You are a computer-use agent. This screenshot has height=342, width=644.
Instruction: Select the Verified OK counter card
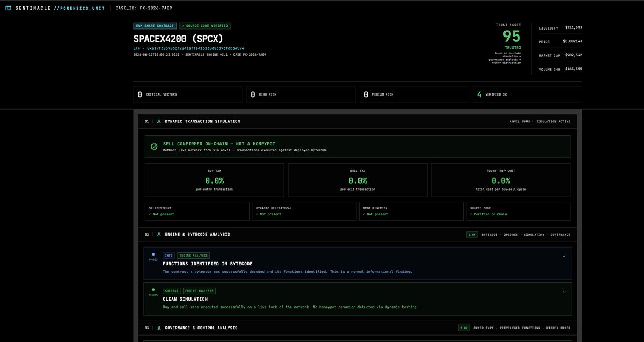click(528, 94)
